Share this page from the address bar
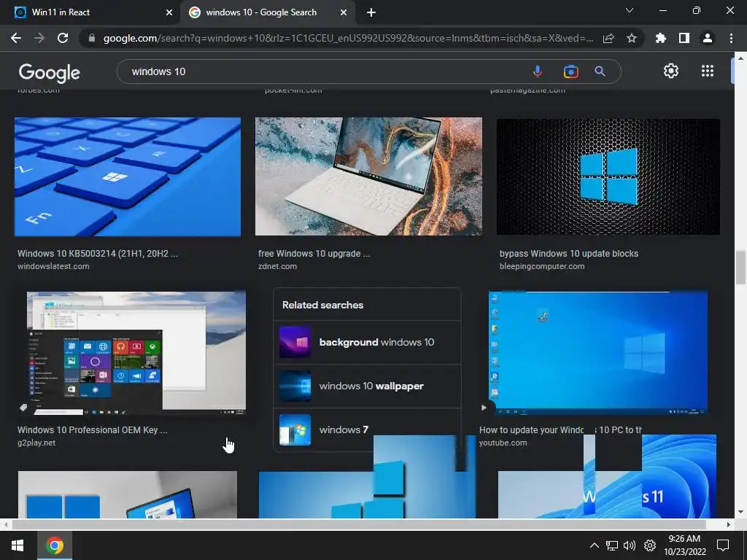Image resolution: width=747 pixels, height=560 pixels. click(608, 38)
